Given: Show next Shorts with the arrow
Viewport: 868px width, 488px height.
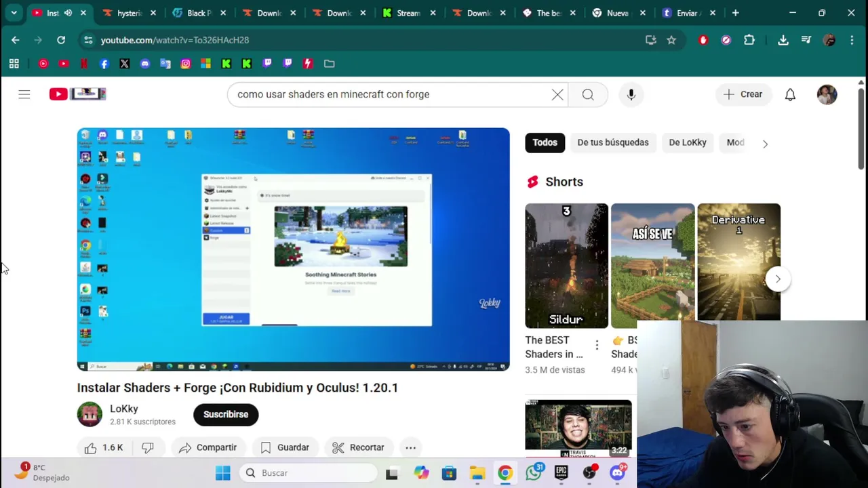Looking at the screenshot, I should 778,279.
